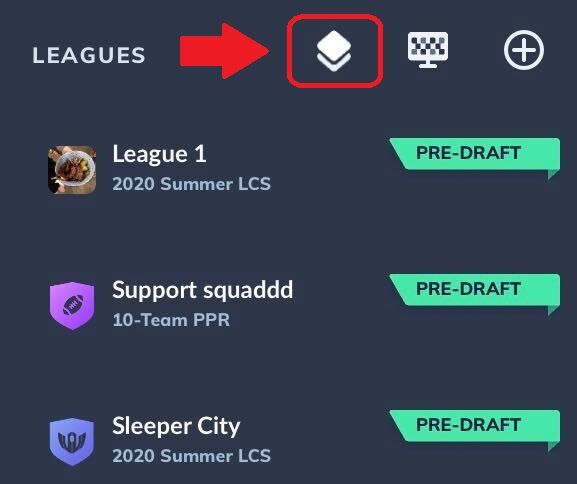Click League 1's PRE-DRAFT badge

475,154
